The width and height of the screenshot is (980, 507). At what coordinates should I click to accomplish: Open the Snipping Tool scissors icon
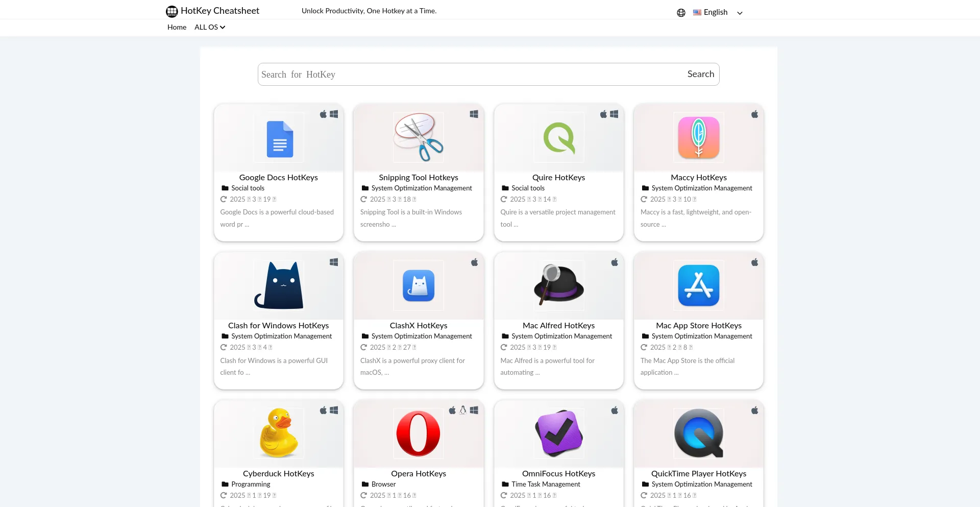pyautogui.click(x=419, y=137)
